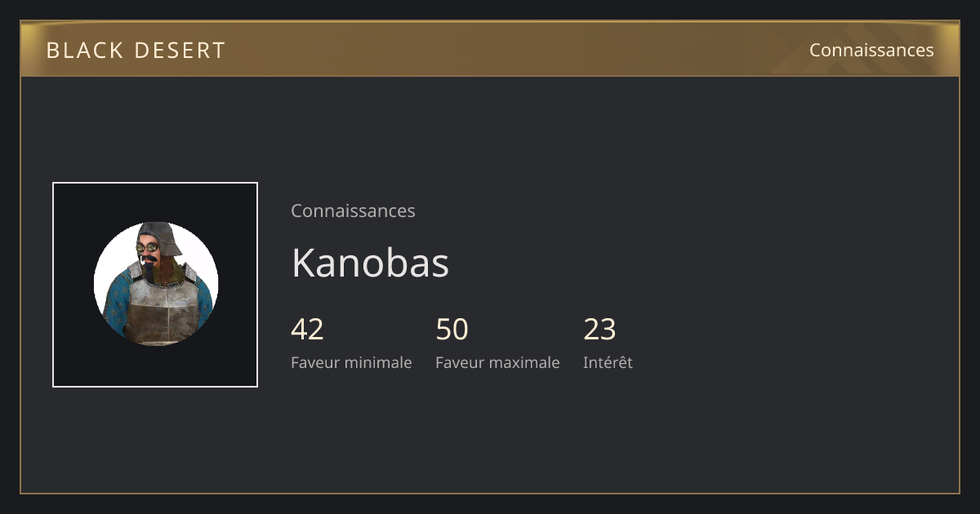Click the helmet on Kanobas's head
The image size is (980, 514).
(162, 233)
